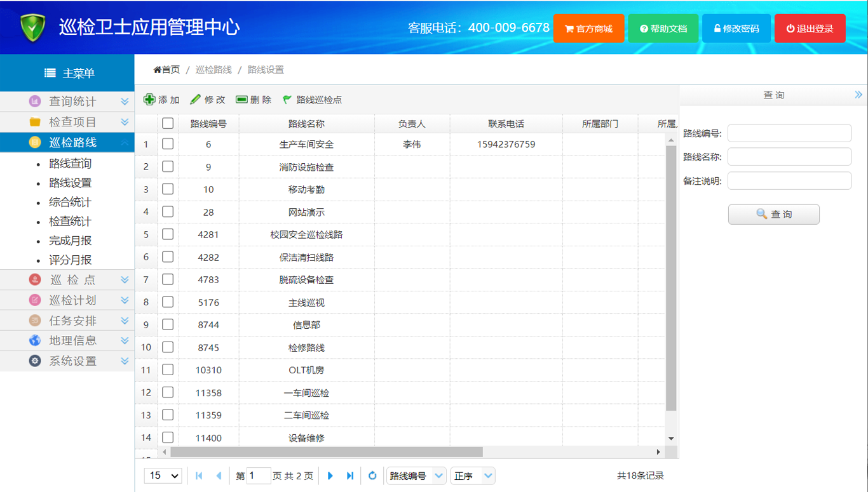Screen dimensions: 868x492
Task: Go to the next page arrow
Action: coord(330,475)
